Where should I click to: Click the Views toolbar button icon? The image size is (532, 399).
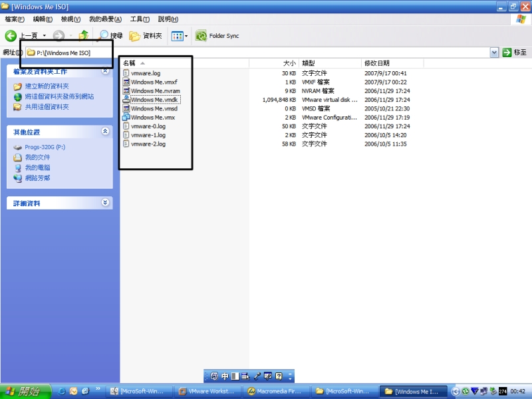point(177,36)
